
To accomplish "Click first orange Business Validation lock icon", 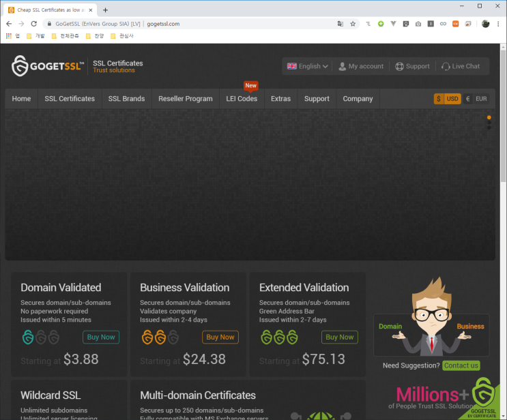I will tap(147, 337).
